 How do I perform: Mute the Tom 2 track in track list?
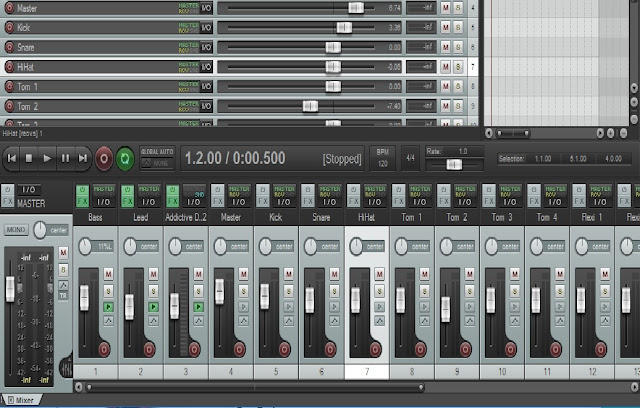(446, 106)
